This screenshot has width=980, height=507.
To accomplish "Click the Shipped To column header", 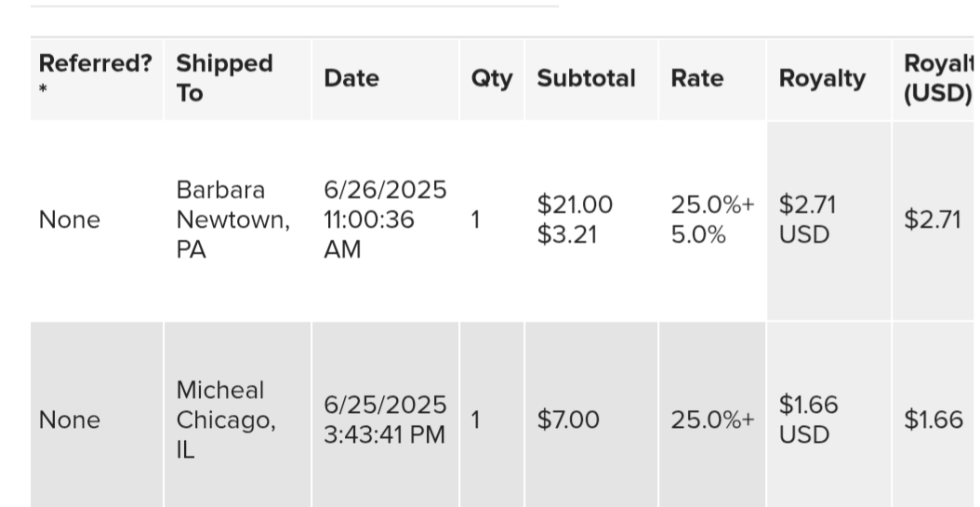I will (x=237, y=79).
